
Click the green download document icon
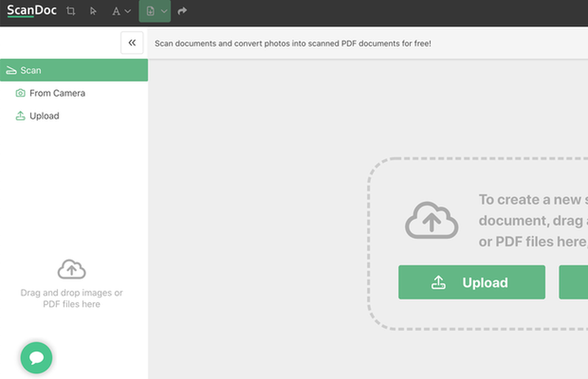coord(150,11)
